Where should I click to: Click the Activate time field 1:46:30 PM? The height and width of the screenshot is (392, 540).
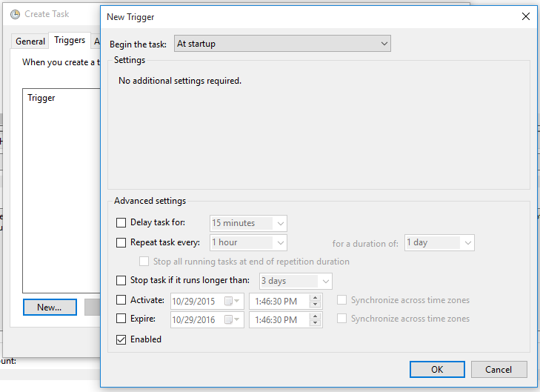(279, 302)
